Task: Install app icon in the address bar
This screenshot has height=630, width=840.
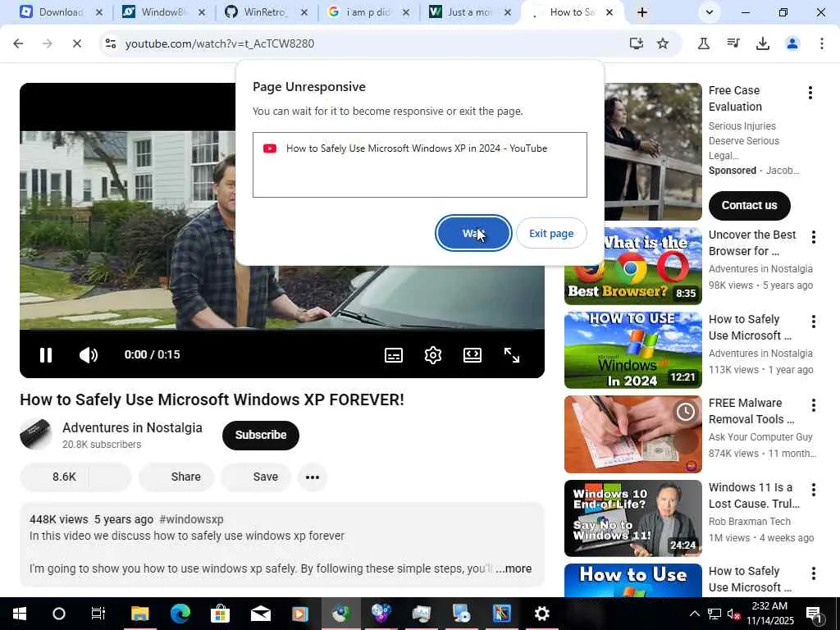Action: pyautogui.click(x=636, y=43)
